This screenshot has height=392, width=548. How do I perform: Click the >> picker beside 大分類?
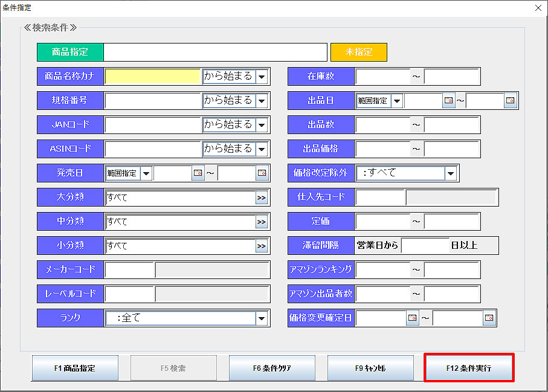click(261, 198)
